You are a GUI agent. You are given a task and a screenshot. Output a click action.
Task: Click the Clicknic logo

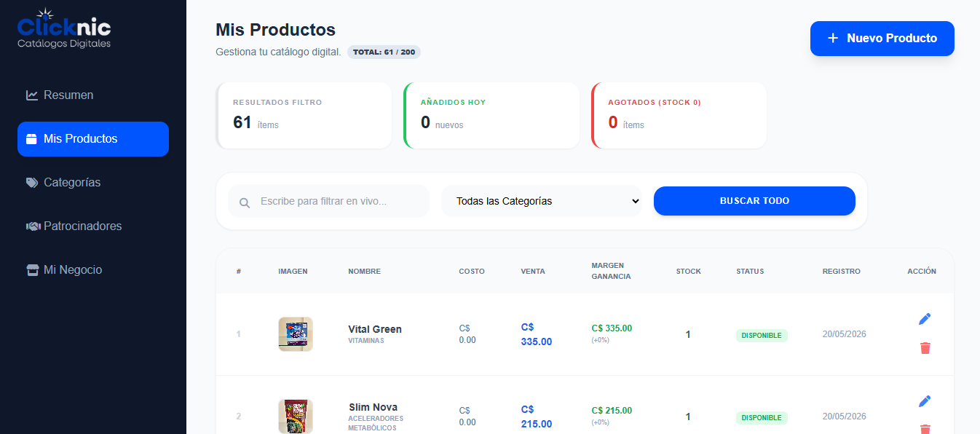pyautogui.click(x=64, y=29)
